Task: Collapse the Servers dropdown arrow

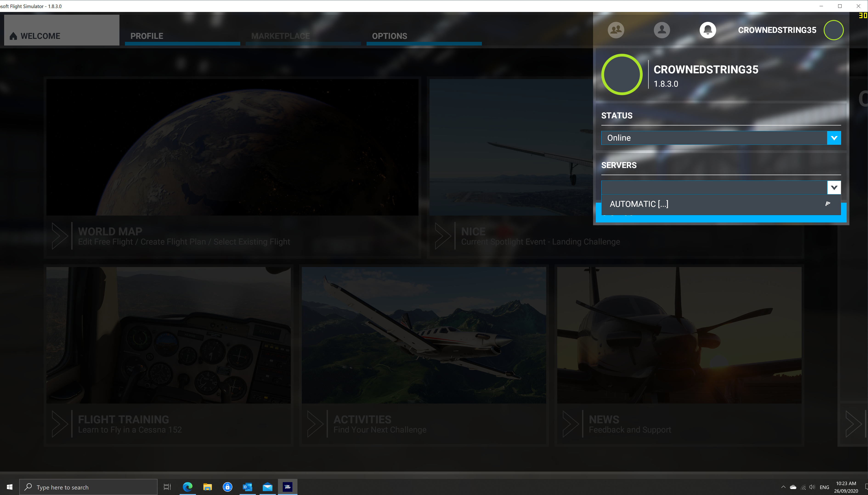Action: (x=834, y=187)
